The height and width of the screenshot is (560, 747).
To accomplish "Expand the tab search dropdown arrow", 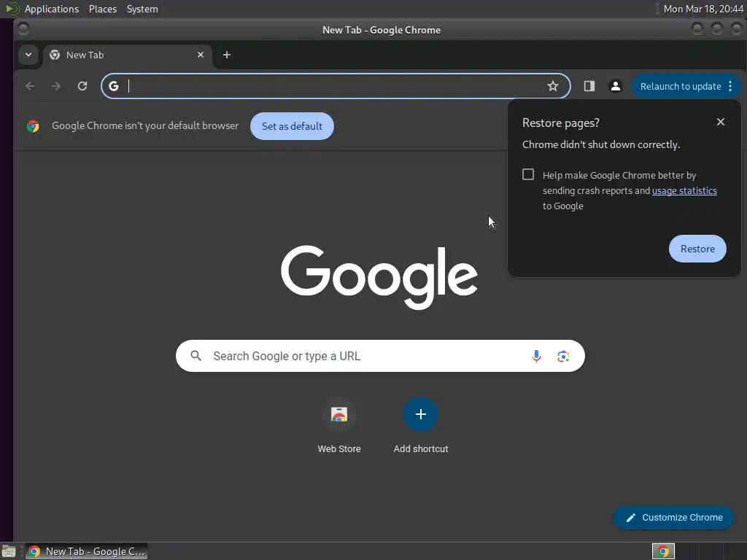I will click(x=28, y=55).
